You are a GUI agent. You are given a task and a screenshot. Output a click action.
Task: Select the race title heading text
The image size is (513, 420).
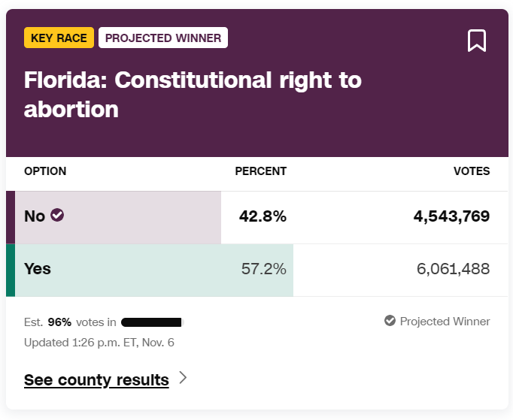tap(193, 95)
